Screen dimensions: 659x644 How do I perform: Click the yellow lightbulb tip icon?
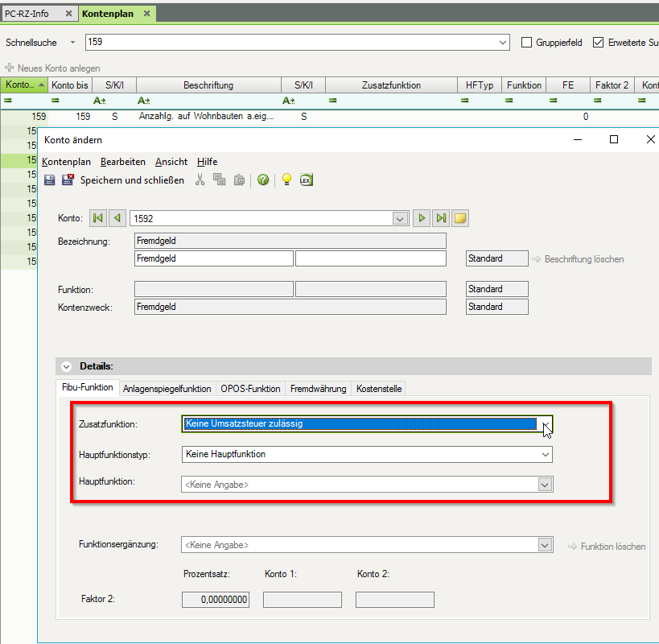[x=286, y=180]
